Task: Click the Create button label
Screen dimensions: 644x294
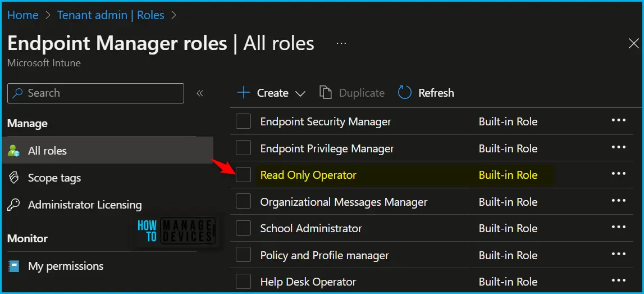Action: tap(273, 93)
